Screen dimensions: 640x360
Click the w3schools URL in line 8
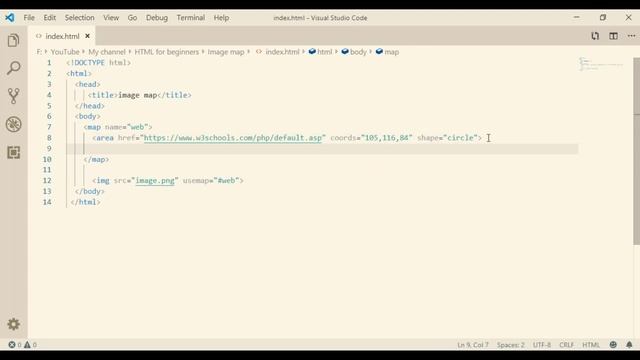[x=233, y=138]
